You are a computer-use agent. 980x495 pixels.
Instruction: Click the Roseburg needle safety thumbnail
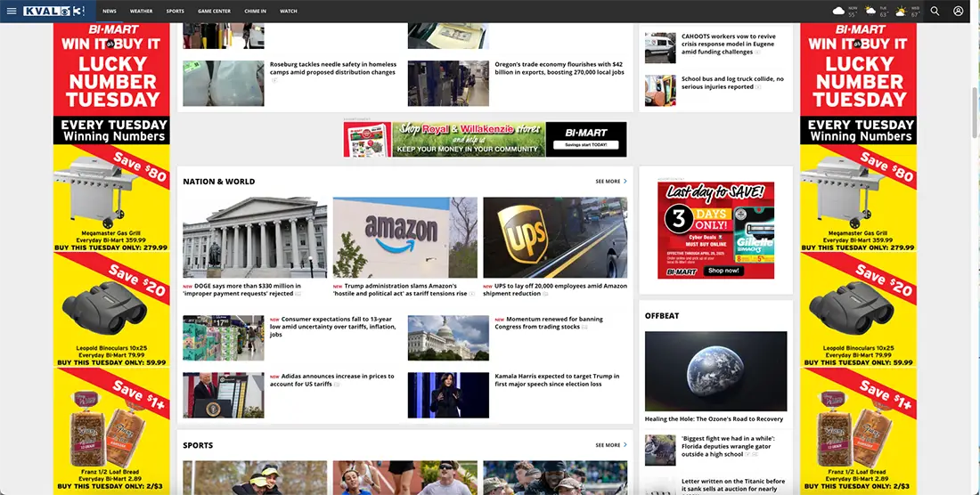pyautogui.click(x=223, y=83)
